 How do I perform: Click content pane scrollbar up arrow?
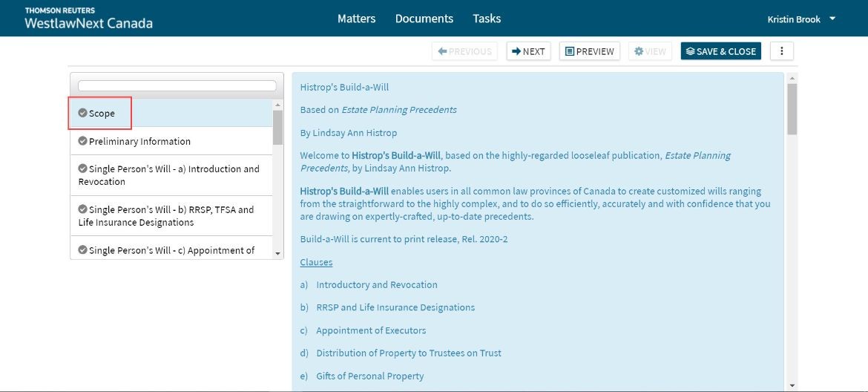[792, 78]
